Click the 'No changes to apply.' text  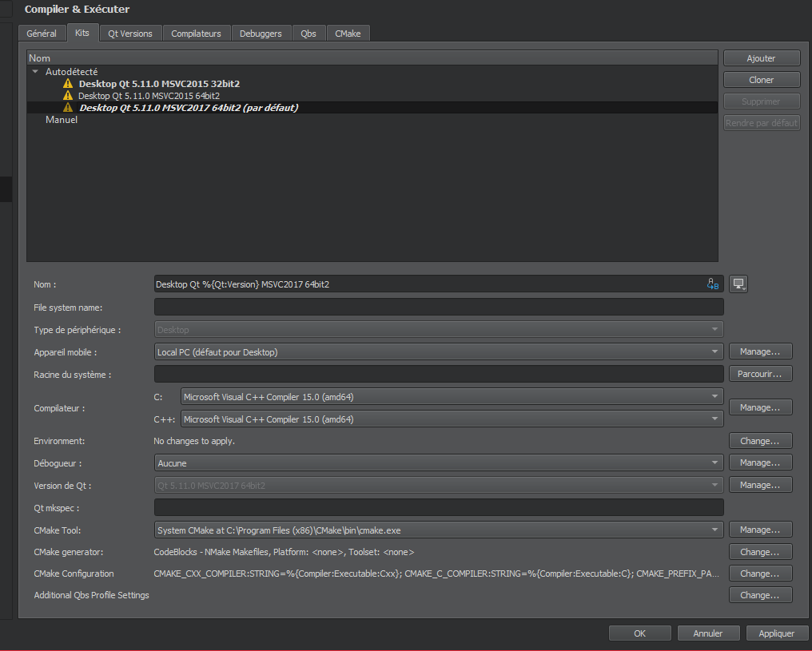pos(194,441)
